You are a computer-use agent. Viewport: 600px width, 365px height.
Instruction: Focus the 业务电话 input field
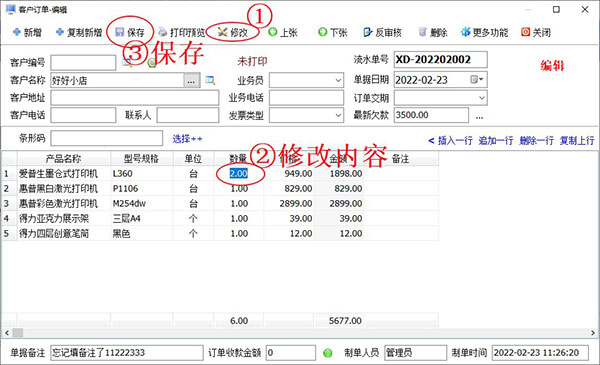click(x=306, y=98)
